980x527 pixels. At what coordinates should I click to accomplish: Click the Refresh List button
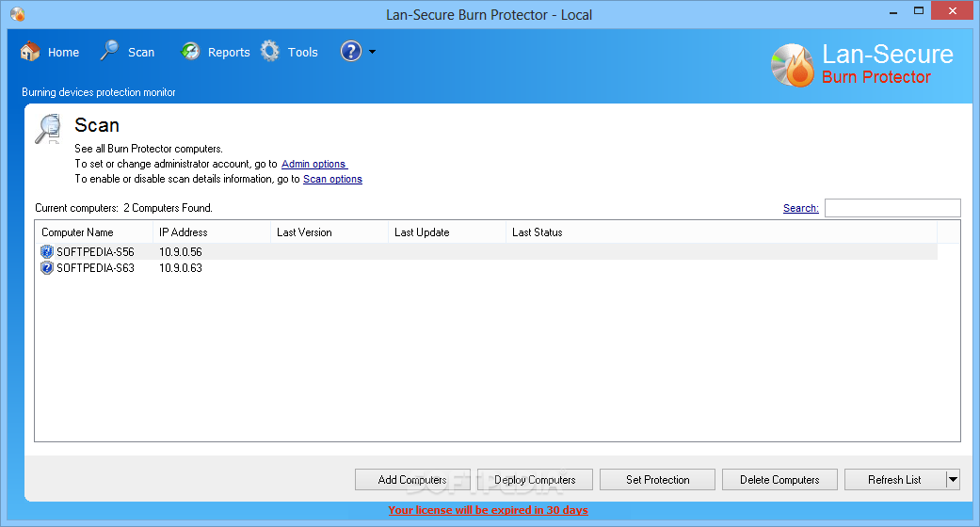(x=895, y=480)
